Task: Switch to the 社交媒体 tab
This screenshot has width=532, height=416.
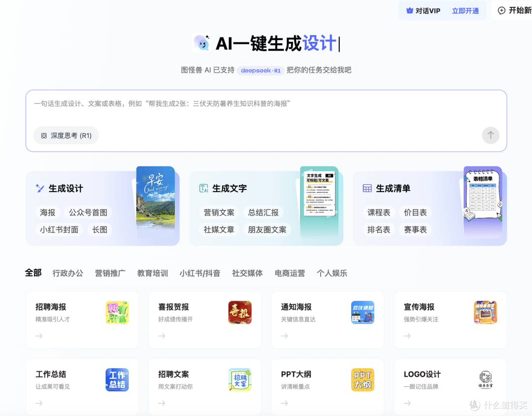Action: [247, 273]
